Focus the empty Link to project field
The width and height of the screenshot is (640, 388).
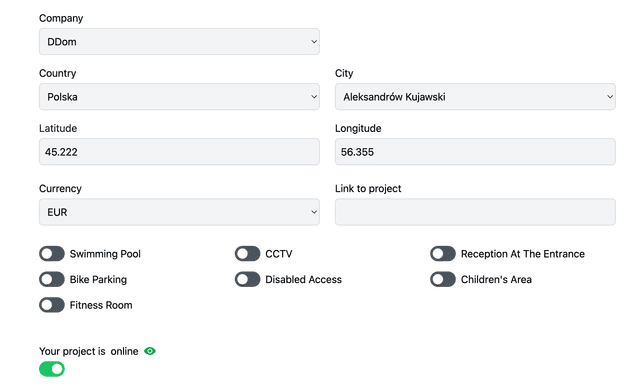475,212
